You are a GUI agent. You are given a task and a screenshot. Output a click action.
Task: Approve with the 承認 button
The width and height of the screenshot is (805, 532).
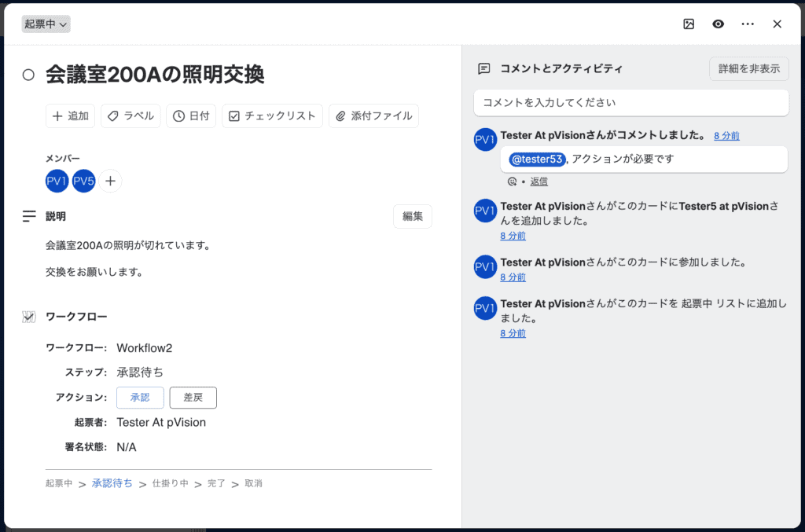coord(140,398)
